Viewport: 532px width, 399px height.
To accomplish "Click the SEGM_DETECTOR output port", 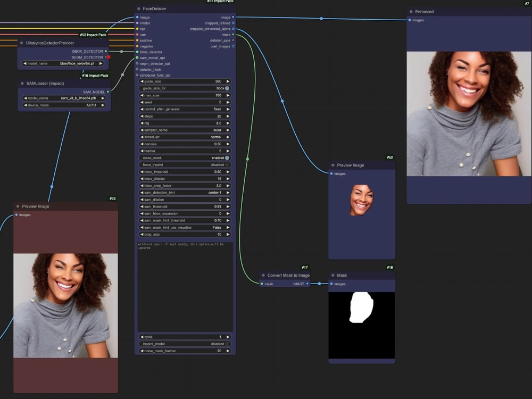I will click(106, 57).
